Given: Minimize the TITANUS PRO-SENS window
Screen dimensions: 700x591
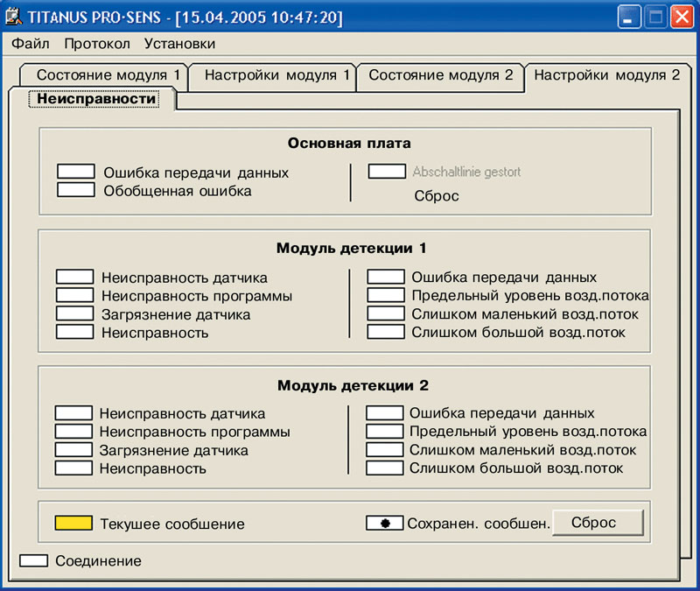Looking at the screenshot, I should pos(628,18).
